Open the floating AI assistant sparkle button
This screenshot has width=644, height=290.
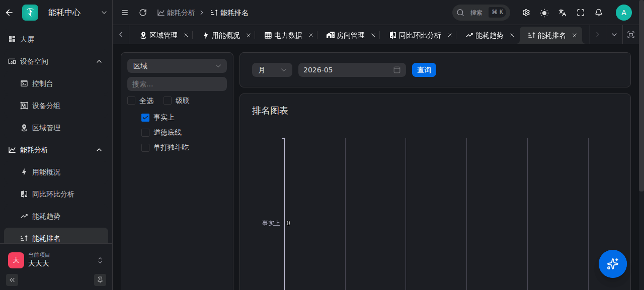pos(613,264)
